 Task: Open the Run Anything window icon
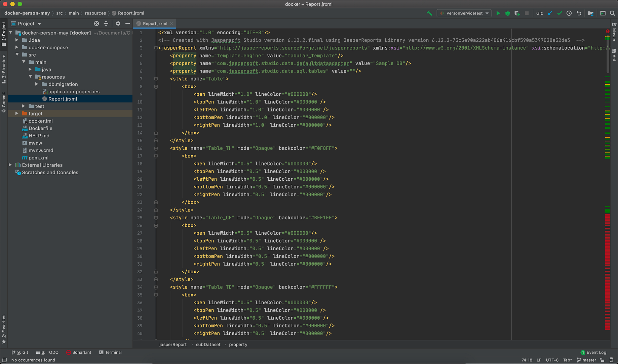click(x=603, y=13)
